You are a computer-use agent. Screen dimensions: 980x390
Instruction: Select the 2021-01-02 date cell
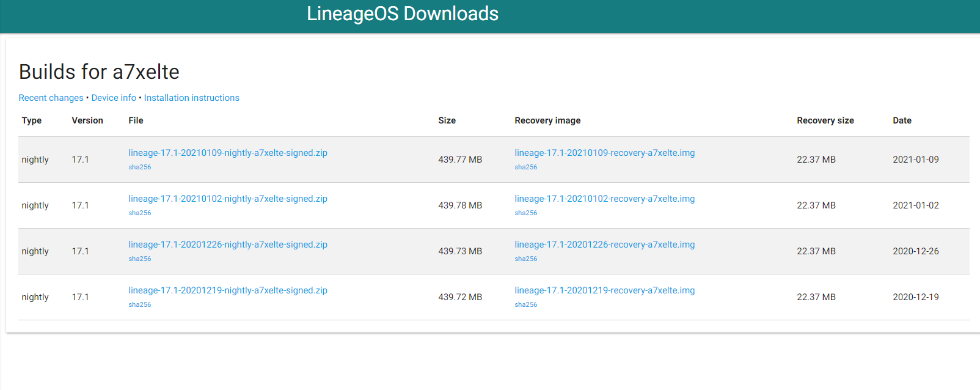pos(916,205)
